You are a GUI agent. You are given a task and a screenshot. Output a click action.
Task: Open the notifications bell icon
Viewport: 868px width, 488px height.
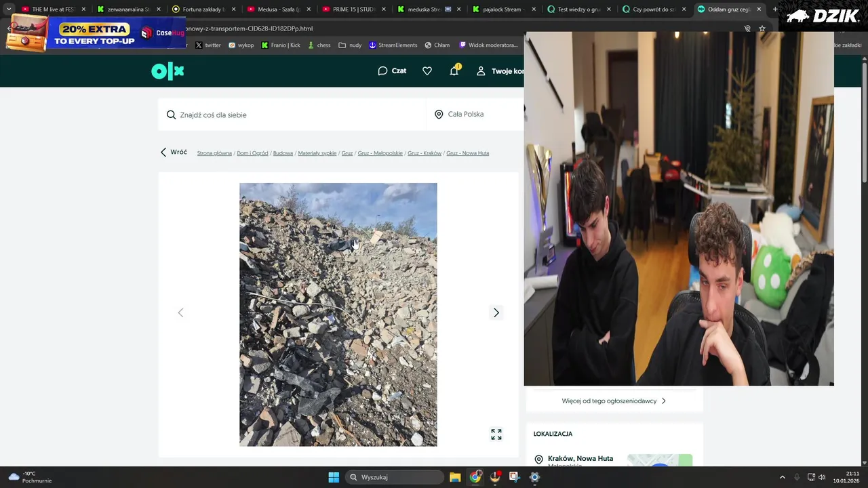[454, 70]
